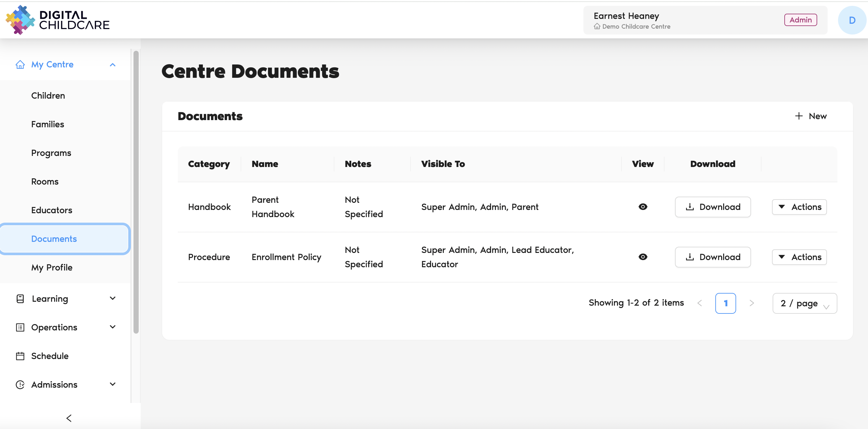Go to Families in the sidebar
868x429 pixels.
pos(48,124)
